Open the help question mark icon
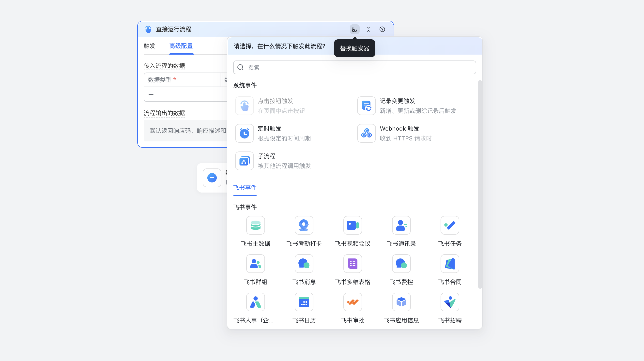This screenshot has width=644, height=361. (382, 29)
